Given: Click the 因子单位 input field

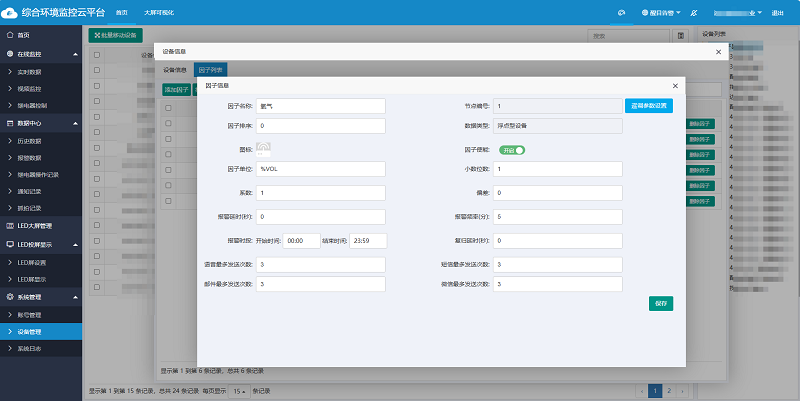Looking at the screenshot, I should 320,170.
